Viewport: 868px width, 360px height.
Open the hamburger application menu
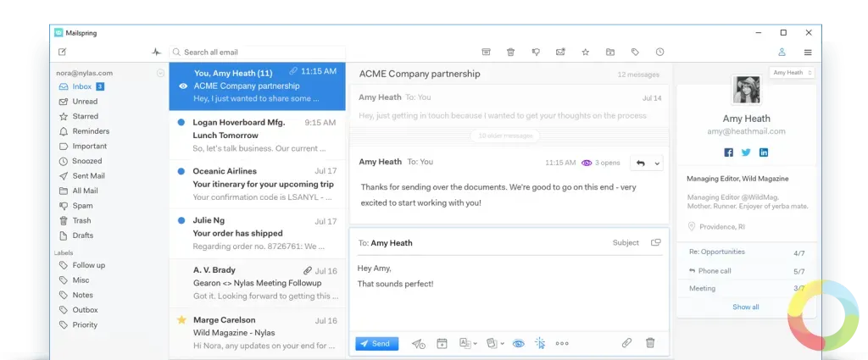(808, 52)
